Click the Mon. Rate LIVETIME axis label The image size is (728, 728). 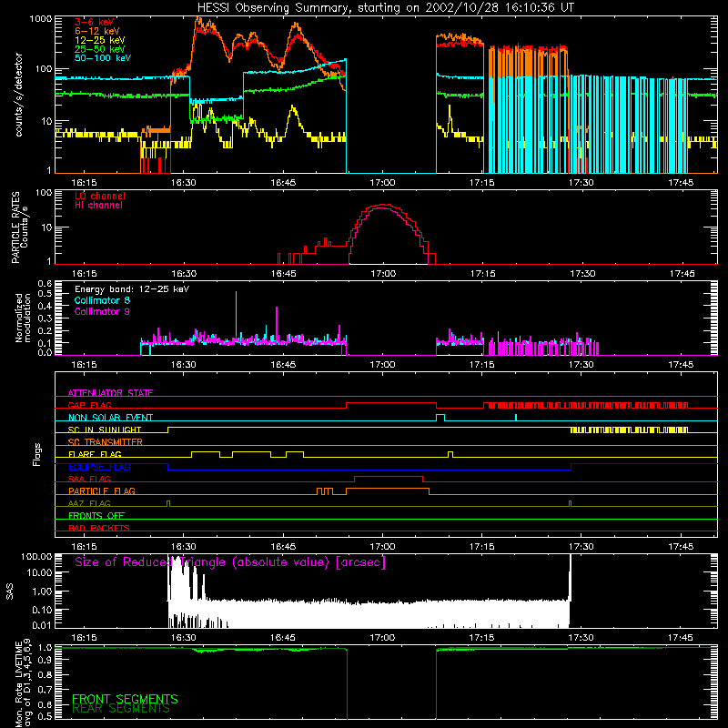pyautogui.click(x=23, y=682)
